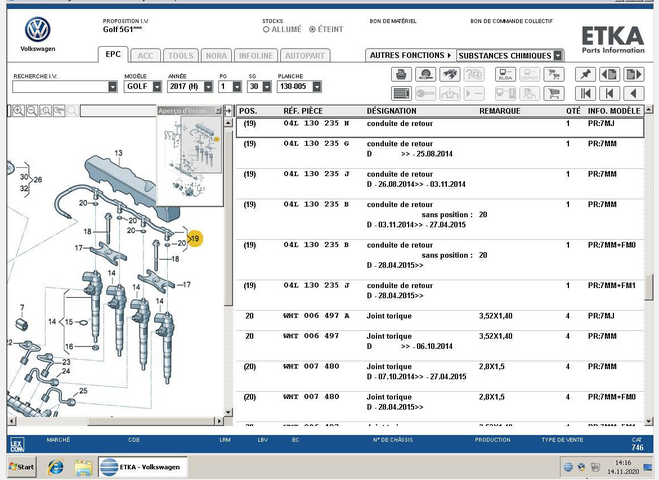The image size is (659, 480).
Task: Open the PLANCHE dropdown showing 130-005
Action: point(317,87)
